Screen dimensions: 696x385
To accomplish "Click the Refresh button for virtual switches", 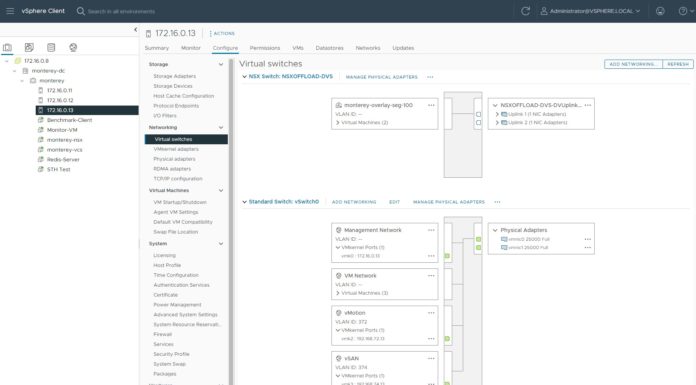I will [x=678, y=64].
